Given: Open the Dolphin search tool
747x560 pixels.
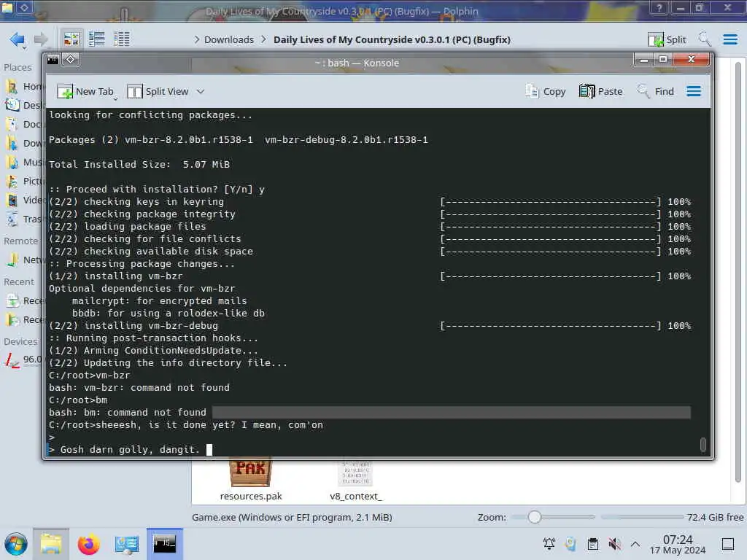Looking at the screenshot, I should 705,39.
